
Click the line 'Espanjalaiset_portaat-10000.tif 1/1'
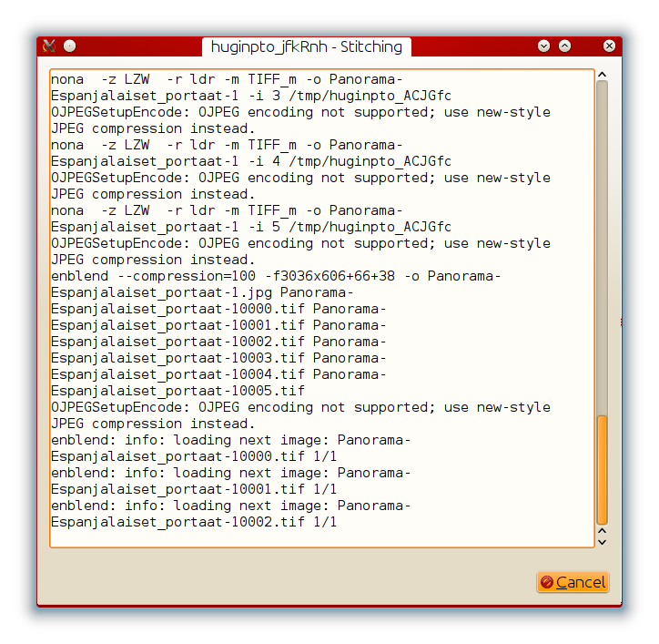(x=194, y=456)
